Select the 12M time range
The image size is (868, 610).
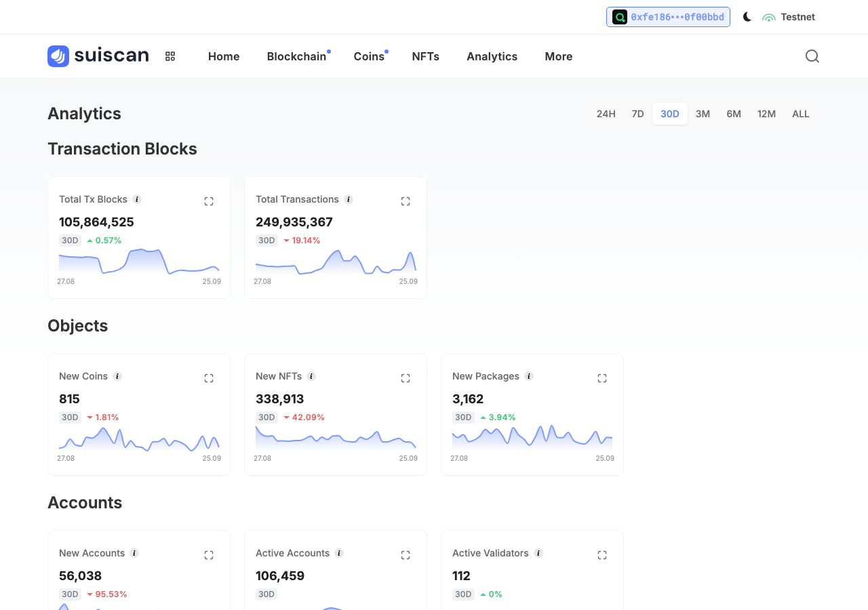click(x=767, y=114)
